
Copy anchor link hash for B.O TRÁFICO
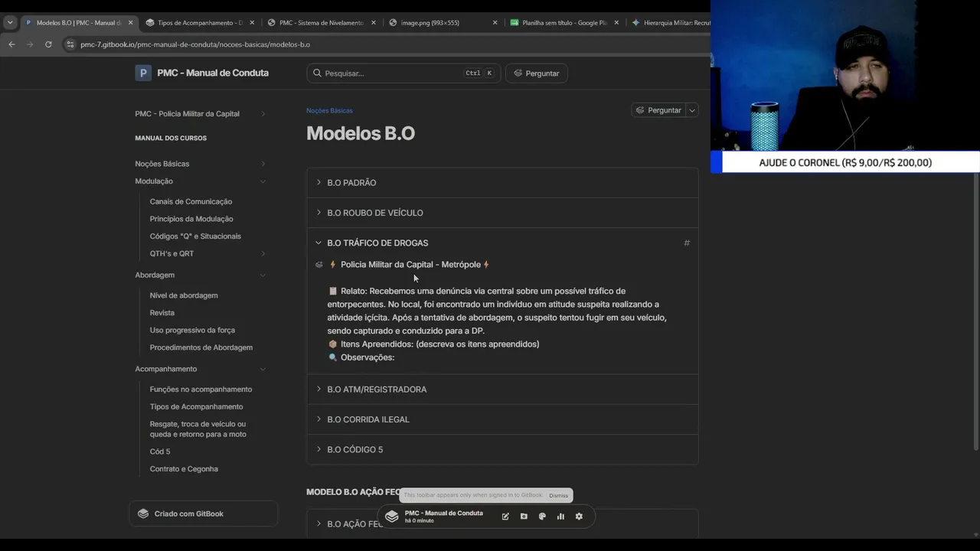(x=687, y=243)
